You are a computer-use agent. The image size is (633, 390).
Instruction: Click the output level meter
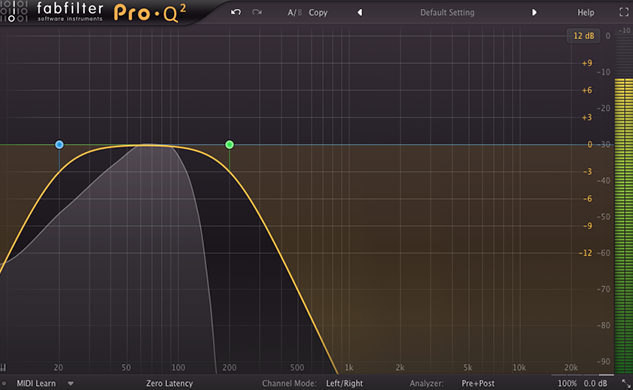click(623, 226)
